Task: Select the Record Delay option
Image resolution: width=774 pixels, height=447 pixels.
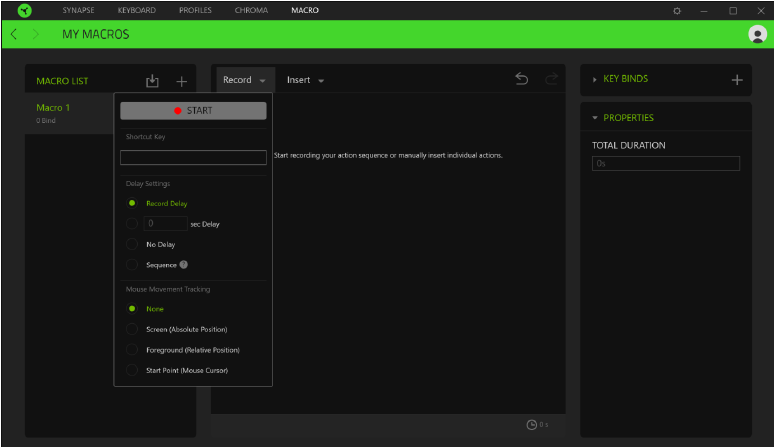Action: tap(132, 203)
